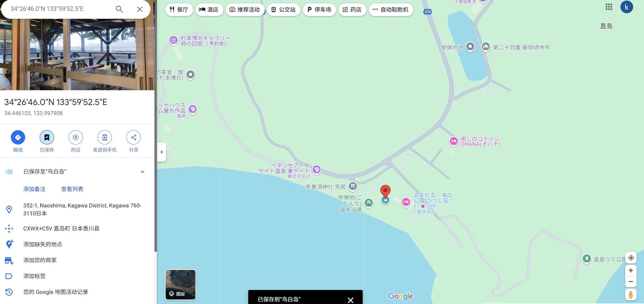
Task: Open the 癒しのコテージ OHANA hotel marker
Action: coord(454,141)
